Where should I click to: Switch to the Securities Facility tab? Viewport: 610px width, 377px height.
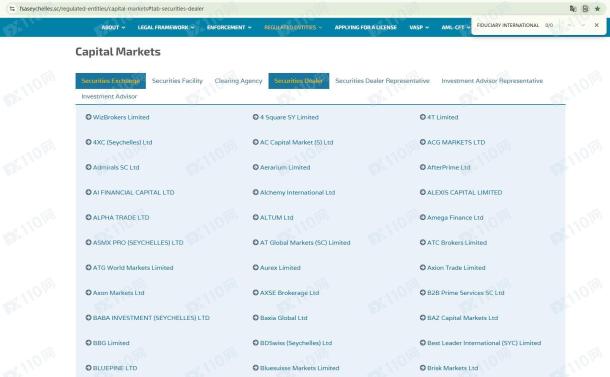[177, 81]
